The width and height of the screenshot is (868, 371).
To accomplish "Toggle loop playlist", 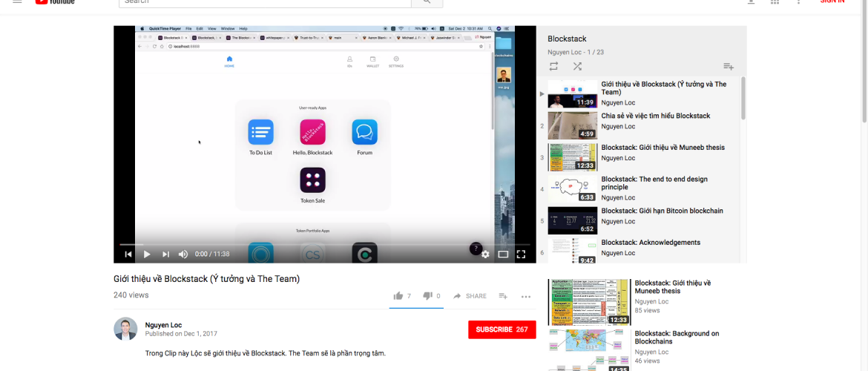I will click(553, 66).
